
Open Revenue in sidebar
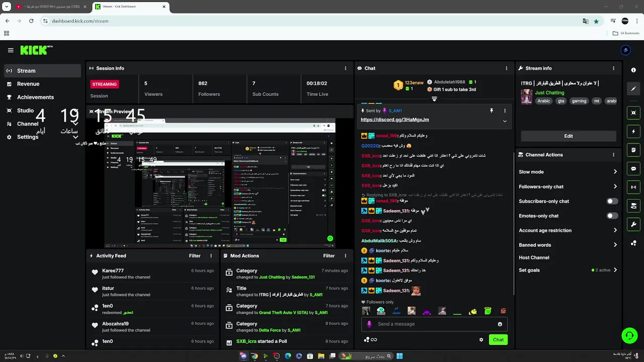click(x=42, y=84)
